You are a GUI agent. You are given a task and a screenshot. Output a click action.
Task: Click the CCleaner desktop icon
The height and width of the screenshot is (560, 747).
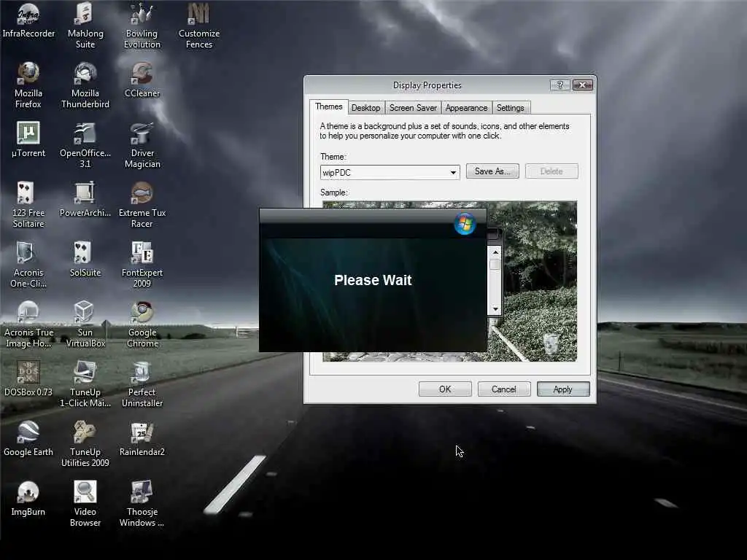142,81
